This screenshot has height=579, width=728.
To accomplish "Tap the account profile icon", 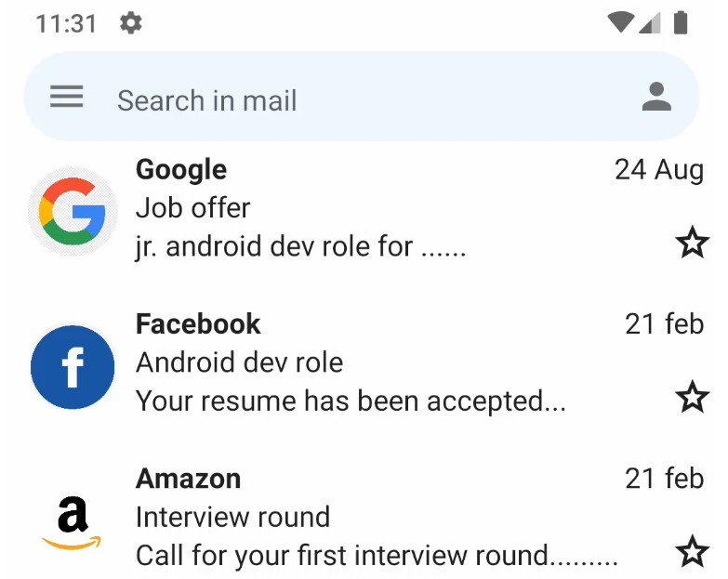I will pos(656,97).
